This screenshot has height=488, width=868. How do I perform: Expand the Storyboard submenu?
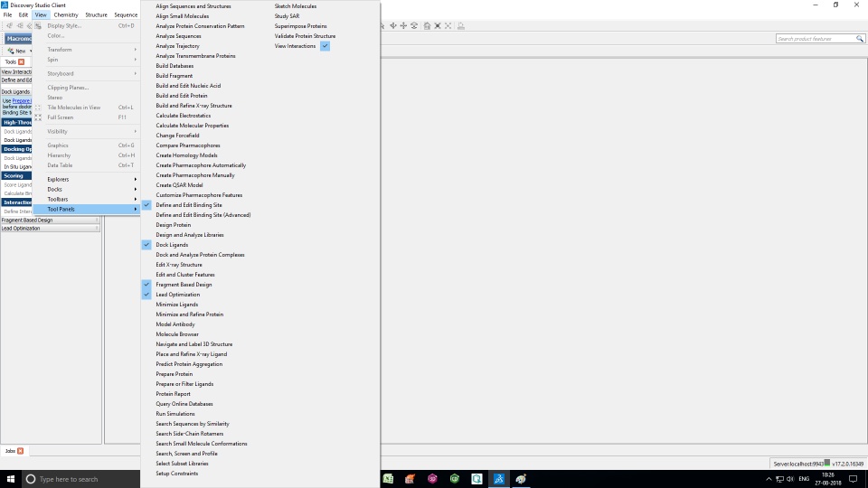(87, 73)
